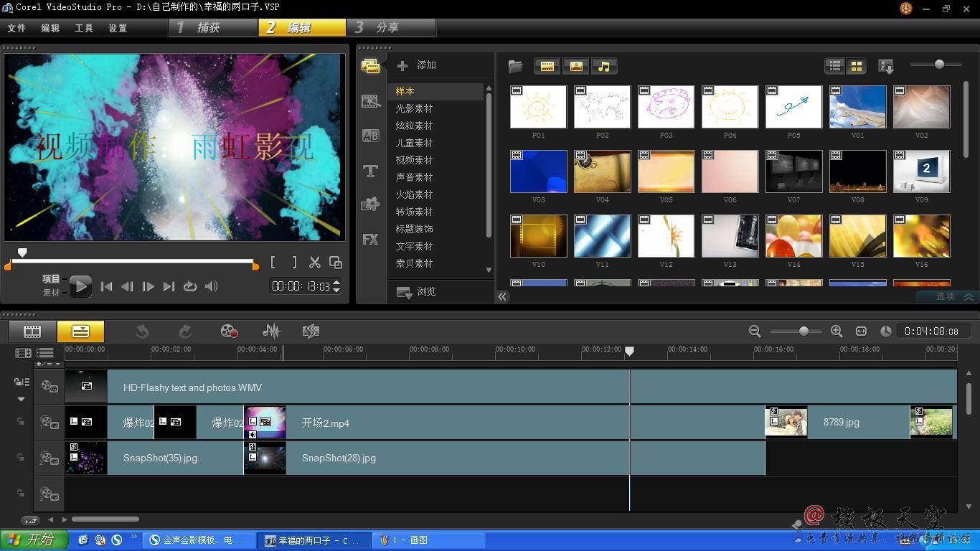Click the project duration clock icon

(x=886, y=331)
